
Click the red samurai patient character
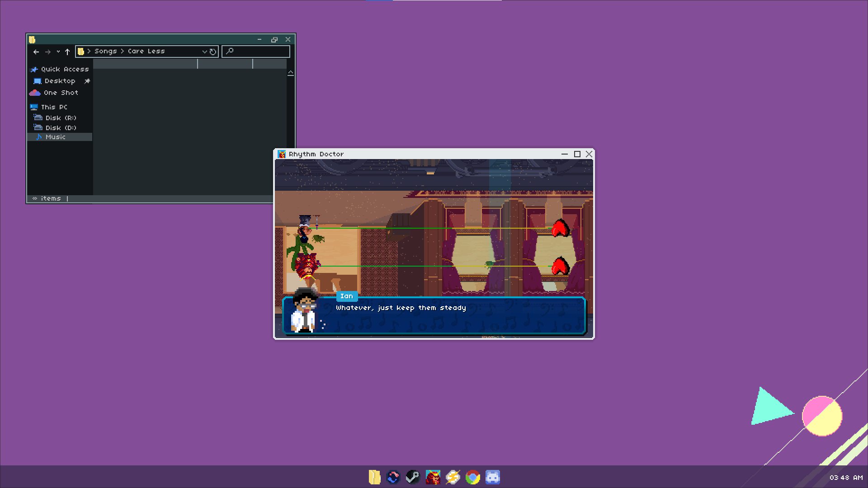(307, 266)
